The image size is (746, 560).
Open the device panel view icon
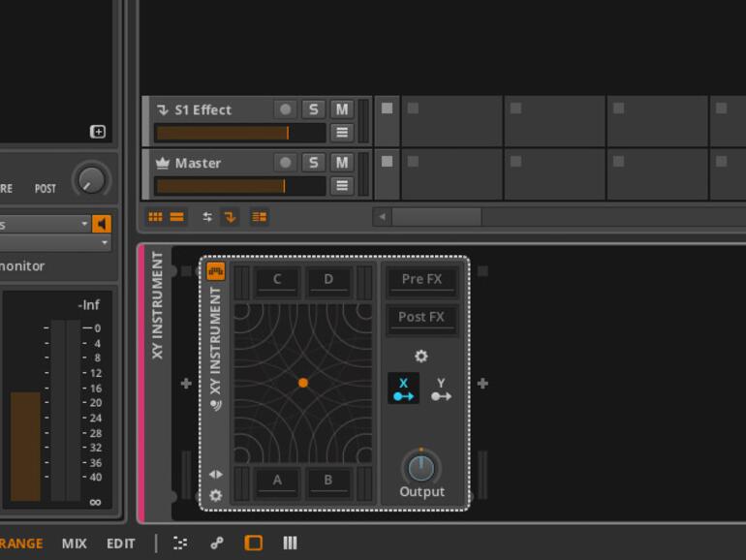point(253,544)
